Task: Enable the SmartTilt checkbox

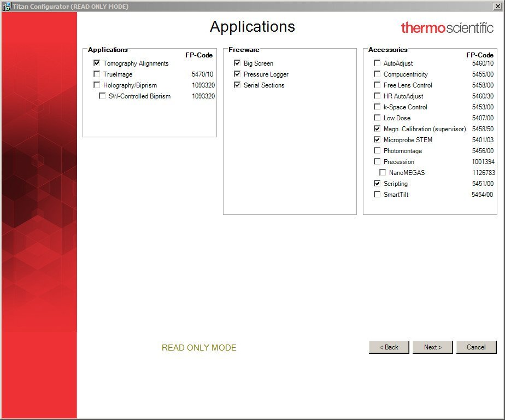Action: 377,195
